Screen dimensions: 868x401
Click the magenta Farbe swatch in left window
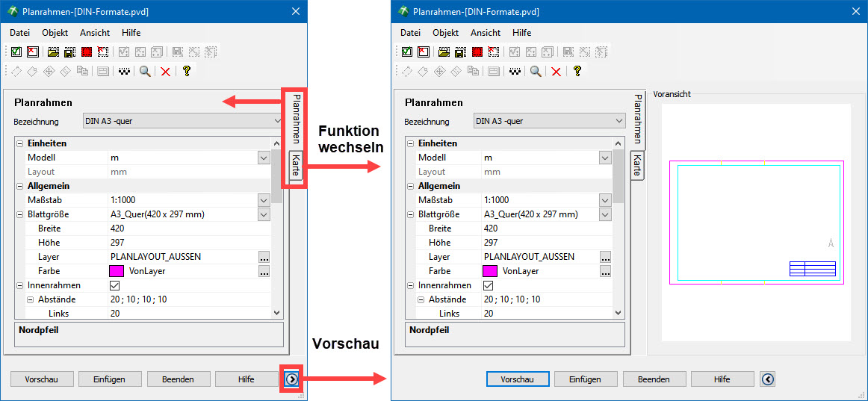[x=117, y=271]
